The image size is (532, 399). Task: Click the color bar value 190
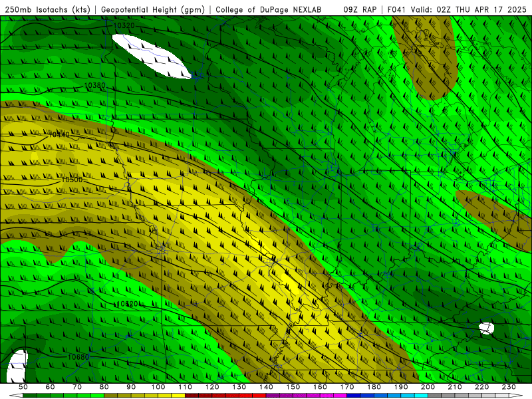[x=401, y=387]
